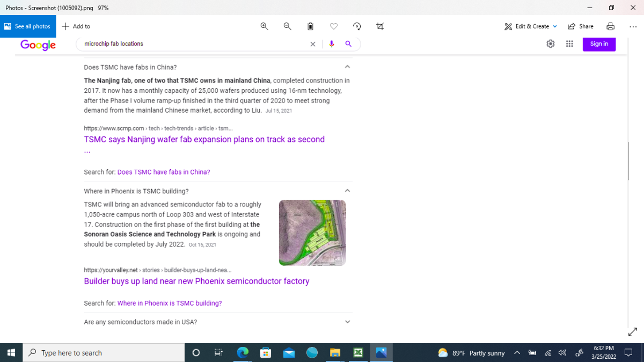Share the photo

click(x=581, y=26)
